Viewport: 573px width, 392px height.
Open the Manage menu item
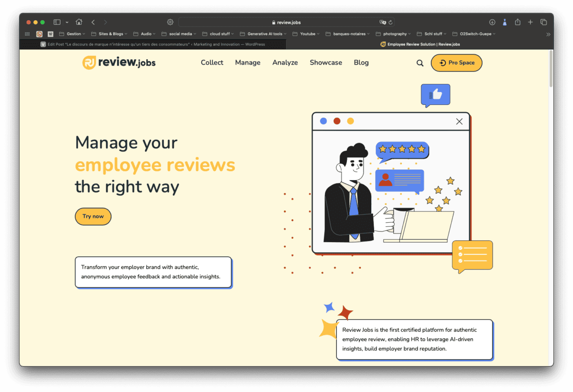point(248,62)
